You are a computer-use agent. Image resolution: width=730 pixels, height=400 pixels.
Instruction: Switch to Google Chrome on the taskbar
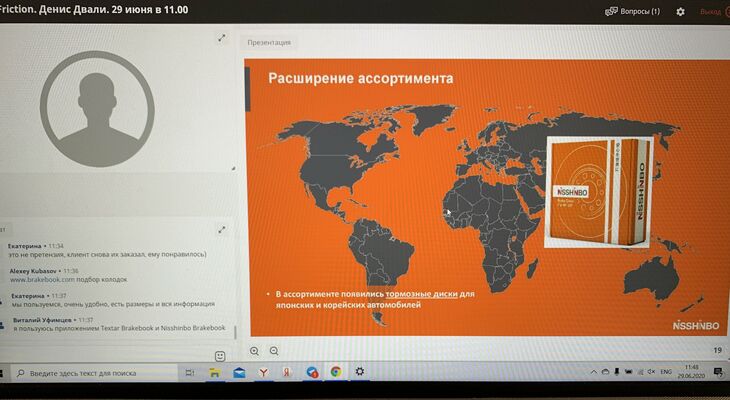point(336,372)
